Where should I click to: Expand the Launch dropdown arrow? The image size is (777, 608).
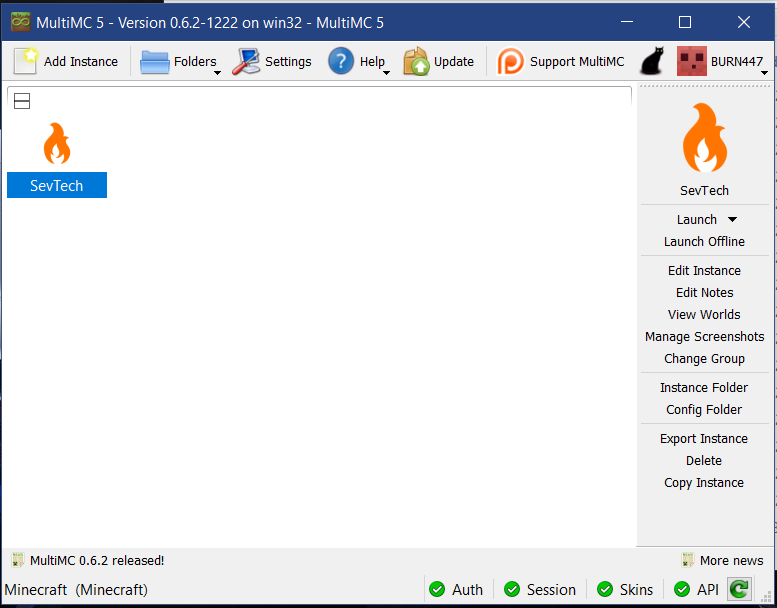click(732, 220)
